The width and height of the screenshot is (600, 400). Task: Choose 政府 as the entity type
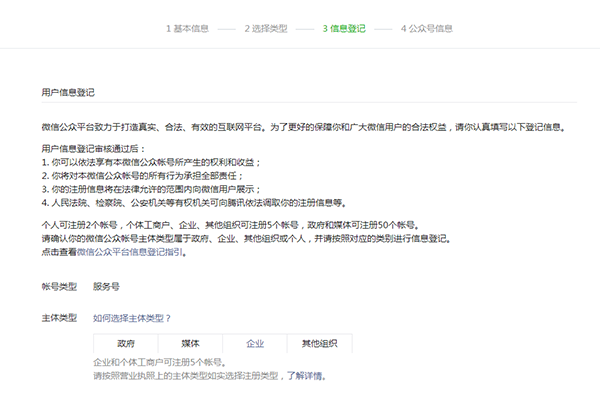(126, 343)
